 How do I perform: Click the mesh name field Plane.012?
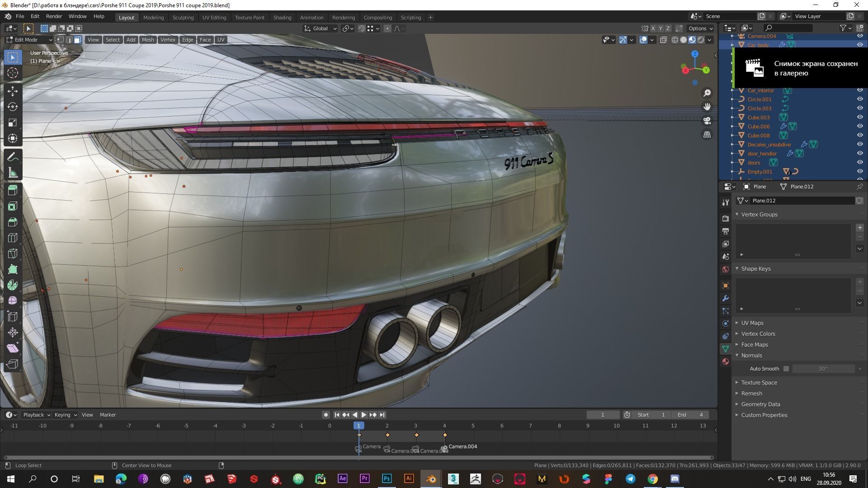802,201
